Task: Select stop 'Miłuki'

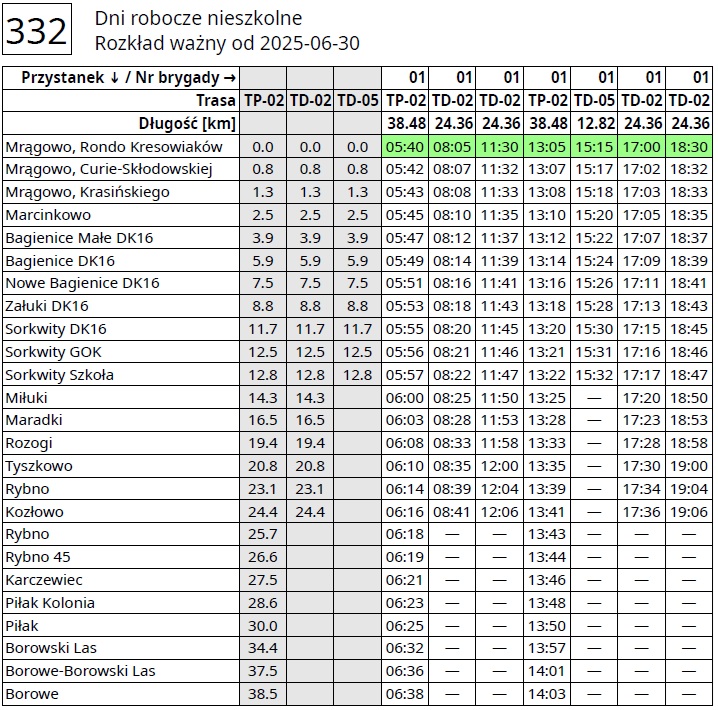Action: coord(26,398)
